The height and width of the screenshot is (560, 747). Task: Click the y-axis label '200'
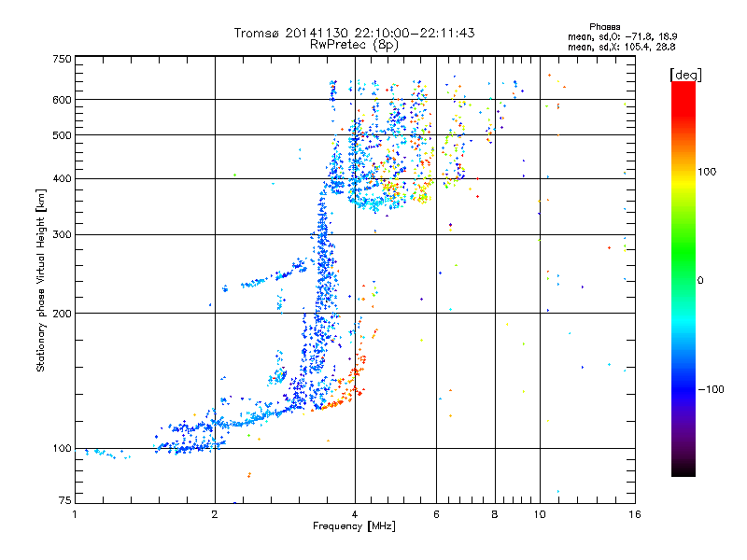click(x=62, y=314)
